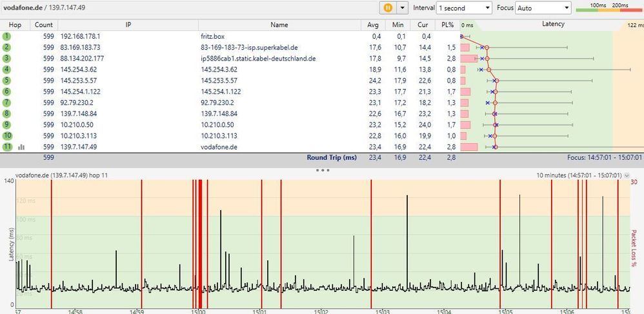Select the hop 10 circle icon

pyautogui.click(x=7, y=136)
